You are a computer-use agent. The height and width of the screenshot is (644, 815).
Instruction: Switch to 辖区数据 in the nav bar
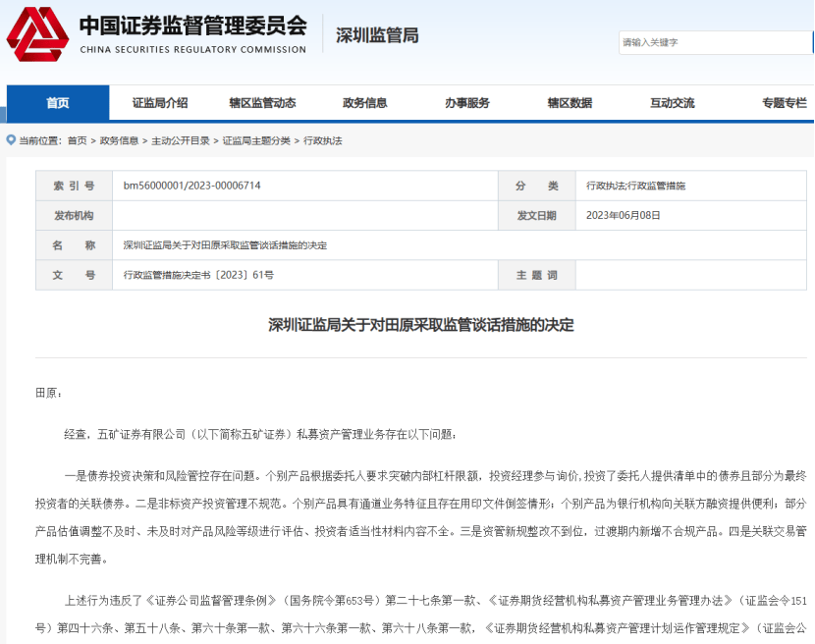point(570,103)
